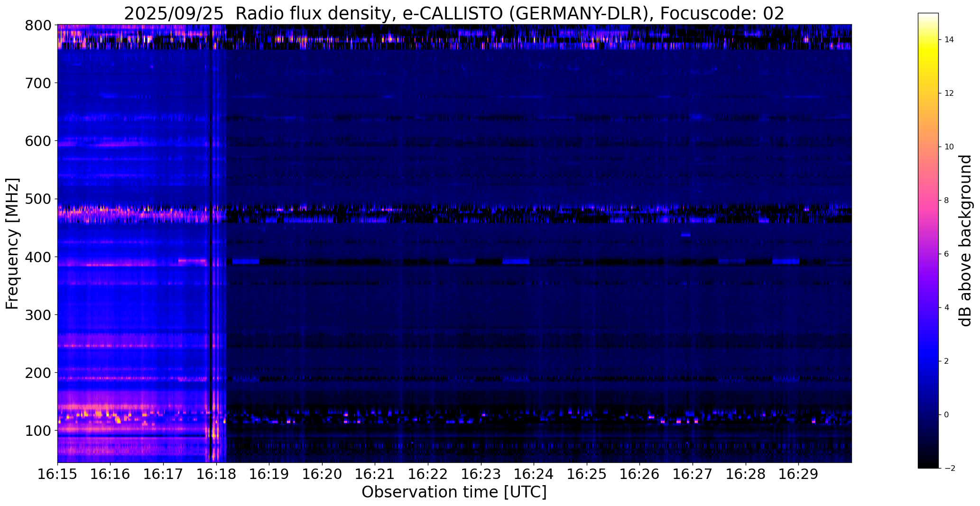Click the 300 frequency tick label
Viewport: 980px width, 506px height.
[37, 314]
